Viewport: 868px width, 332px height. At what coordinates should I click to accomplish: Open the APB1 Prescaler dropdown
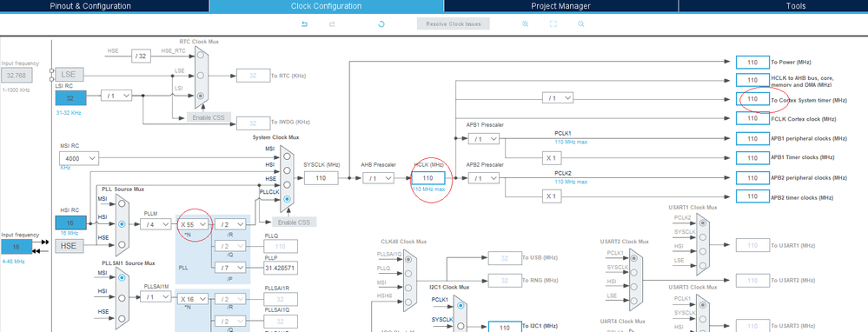coord(483,139)
